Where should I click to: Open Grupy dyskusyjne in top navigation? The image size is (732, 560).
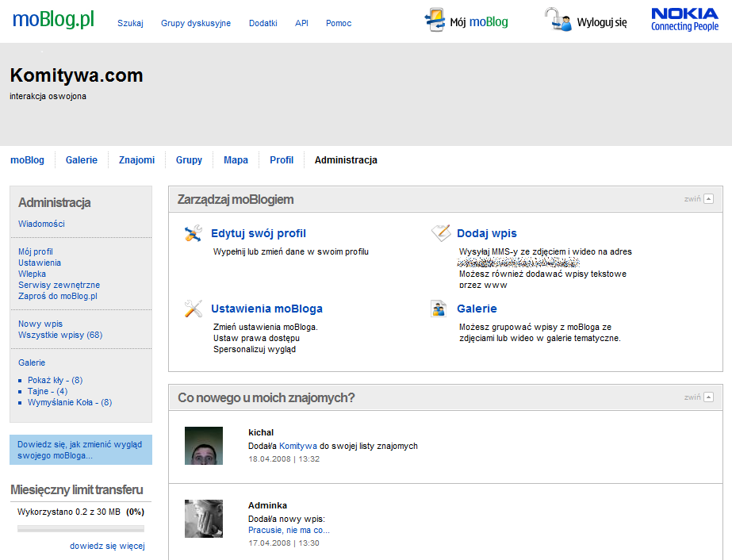click(196, 23)
